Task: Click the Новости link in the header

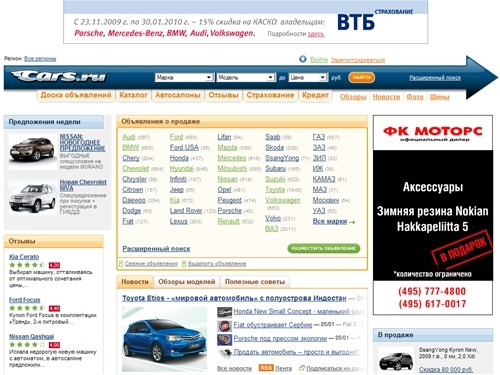Action: tap(386, 97)
